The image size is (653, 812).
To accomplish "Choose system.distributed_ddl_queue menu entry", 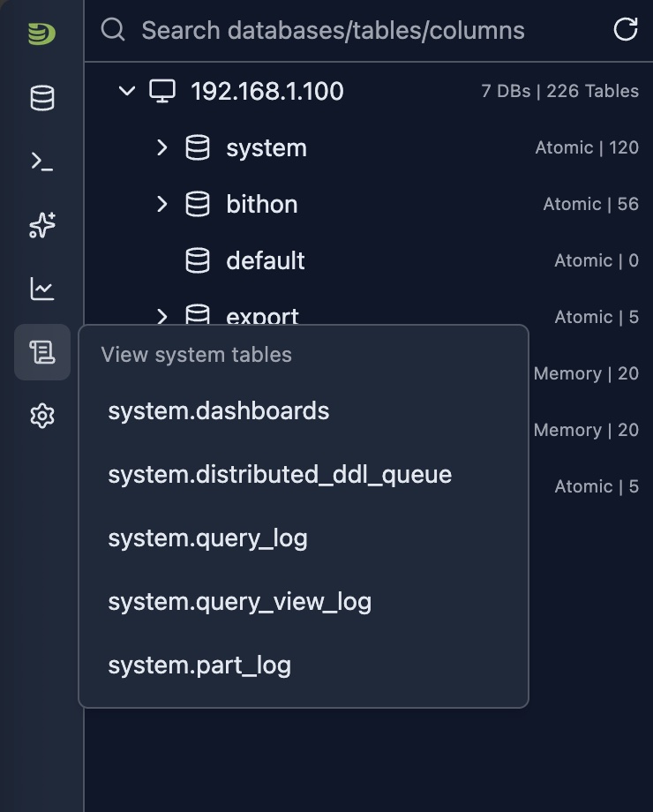I will pos(280,475).
